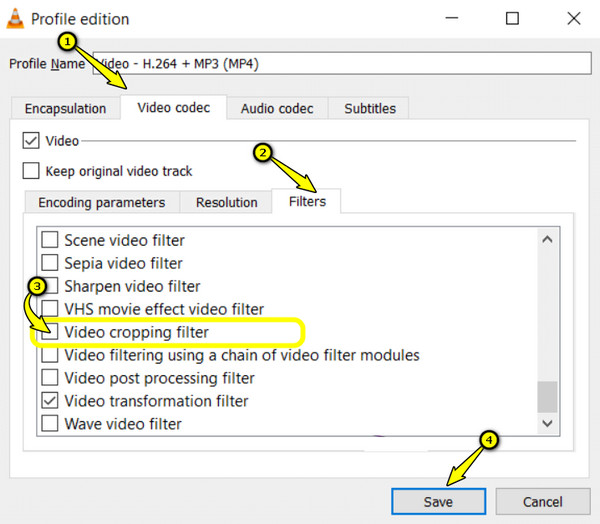600x524 pixels.
Task: Click the filter list scroll up arrow
Action: pos(548,240)
